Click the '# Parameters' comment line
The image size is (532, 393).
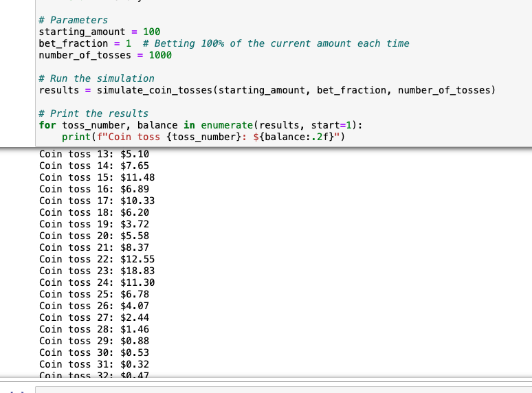[73, 20]
